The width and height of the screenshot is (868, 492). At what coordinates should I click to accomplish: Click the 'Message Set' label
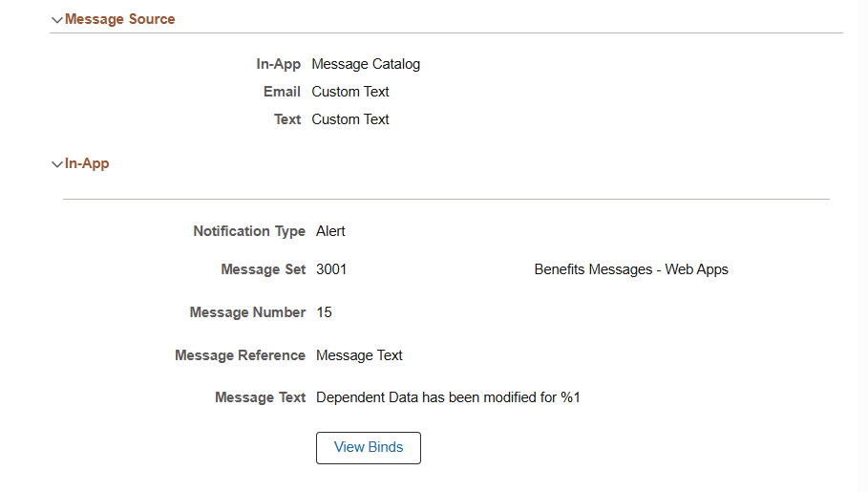click(263, 269)
